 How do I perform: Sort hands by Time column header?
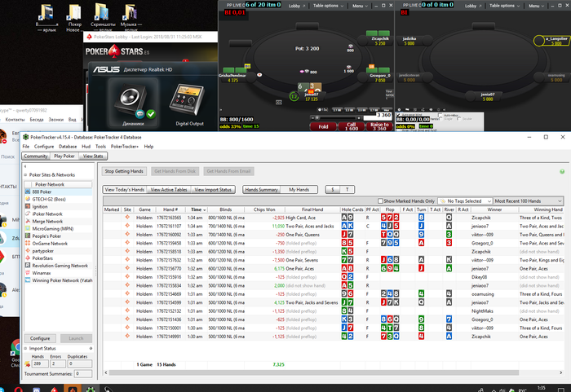198,209
